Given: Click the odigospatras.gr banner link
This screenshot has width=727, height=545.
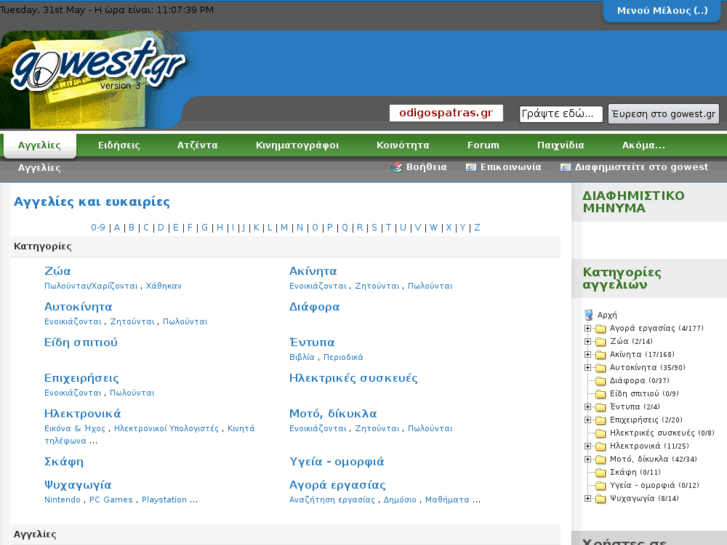Looking at the screenshot, I should [446, 113].
